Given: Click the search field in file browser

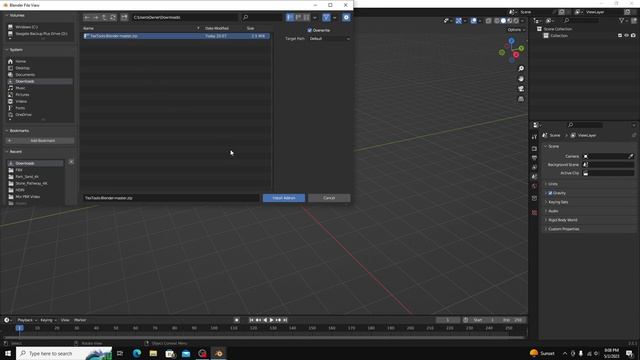Looking at the screenshot, I should coord(261,18).
